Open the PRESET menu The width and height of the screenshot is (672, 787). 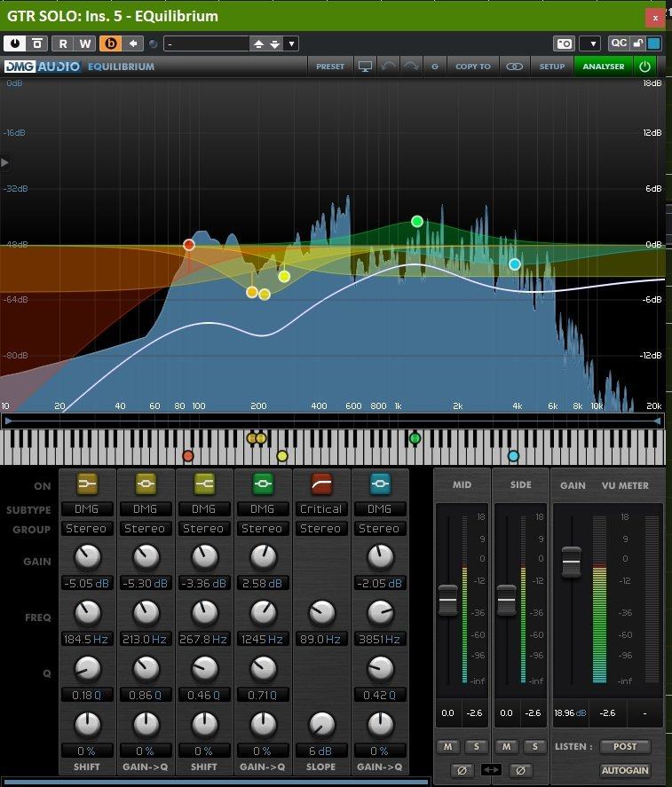point(329,67)
